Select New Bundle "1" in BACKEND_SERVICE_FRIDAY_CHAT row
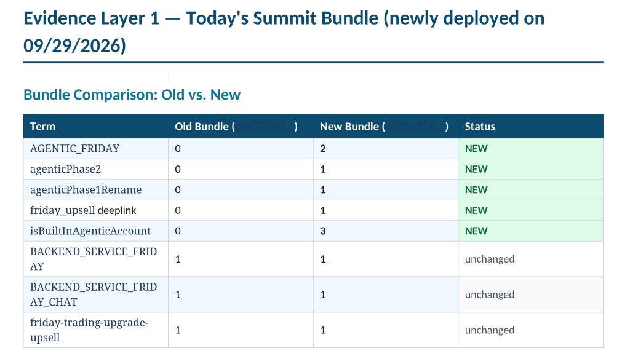Screen dimensions: 622x364 pyautogui.click(x=323, y=295)
